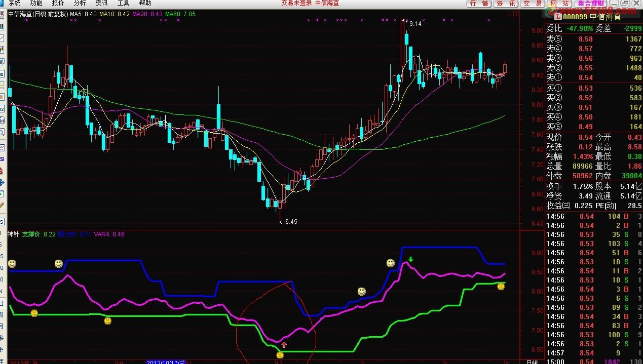Screen dimensions: 643x364
Task: Click the 交易未登录 status text
Action: pyautogui.click(x=296, y=3)
